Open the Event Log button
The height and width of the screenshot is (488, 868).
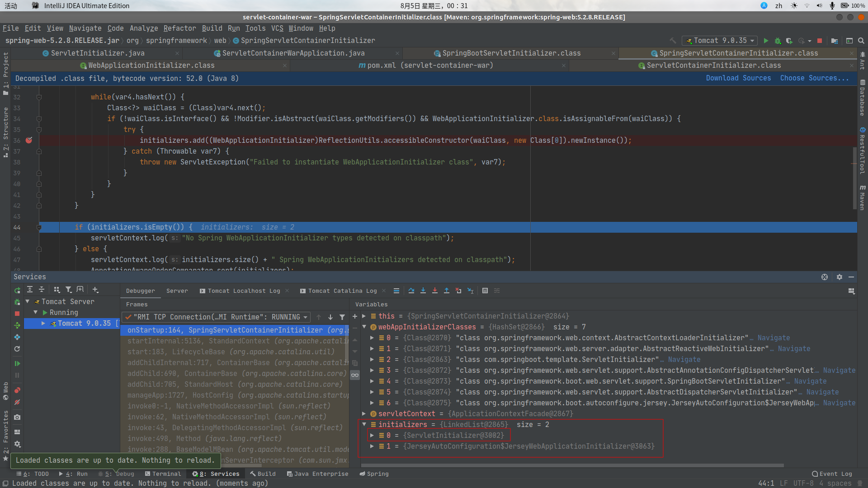click(x=832, y=474)
